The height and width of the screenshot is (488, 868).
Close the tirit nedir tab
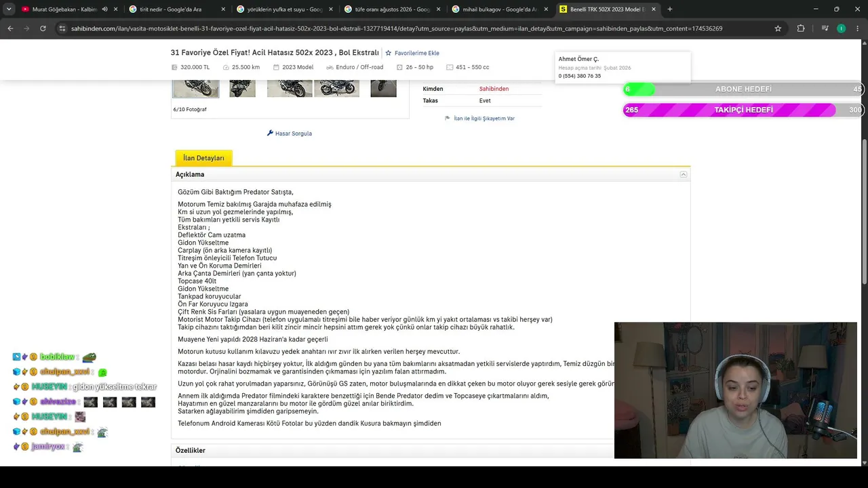coord(224,9)
